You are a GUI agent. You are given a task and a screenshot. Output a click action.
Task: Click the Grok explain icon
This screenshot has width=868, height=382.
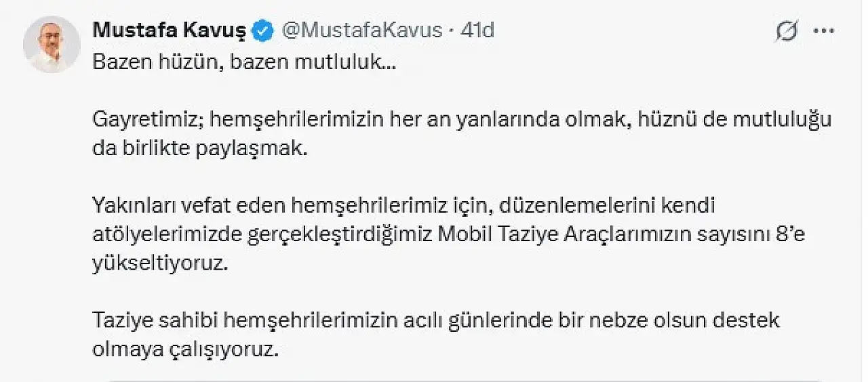pos(786,30)
